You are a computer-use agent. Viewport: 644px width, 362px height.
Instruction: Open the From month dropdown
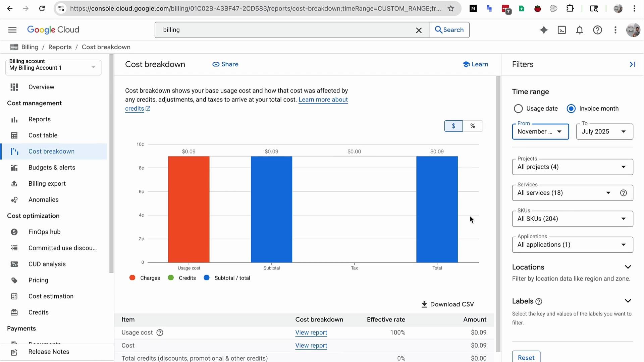[x=540, y=132]
